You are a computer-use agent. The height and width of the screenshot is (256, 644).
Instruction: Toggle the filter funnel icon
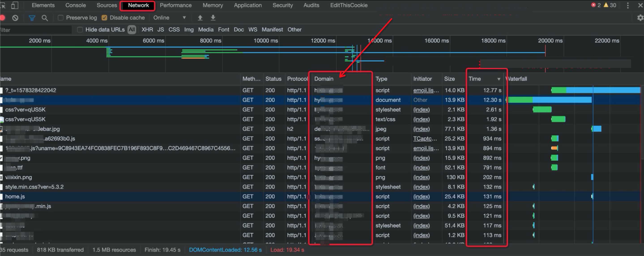pyautogui.click(x=32, y=18)
